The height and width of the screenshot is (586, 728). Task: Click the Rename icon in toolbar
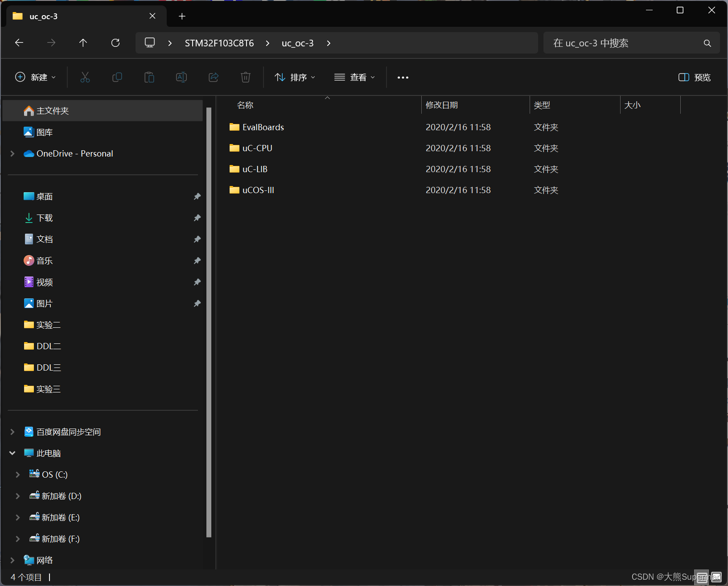click(x=181, y=77)
